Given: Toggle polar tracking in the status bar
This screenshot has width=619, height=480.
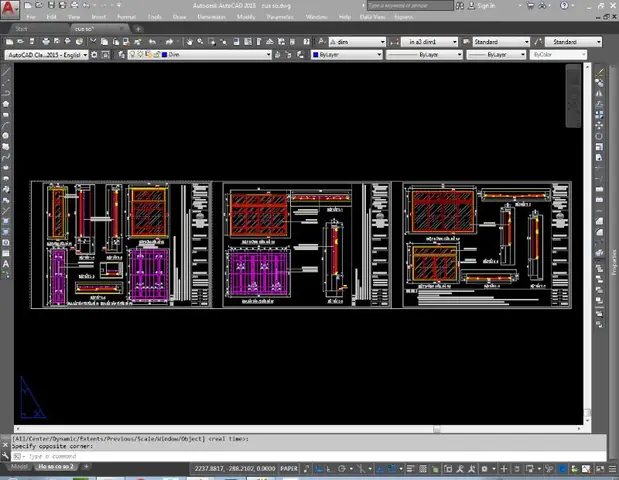Looking at the screenshot, I should tap(342, 469).
